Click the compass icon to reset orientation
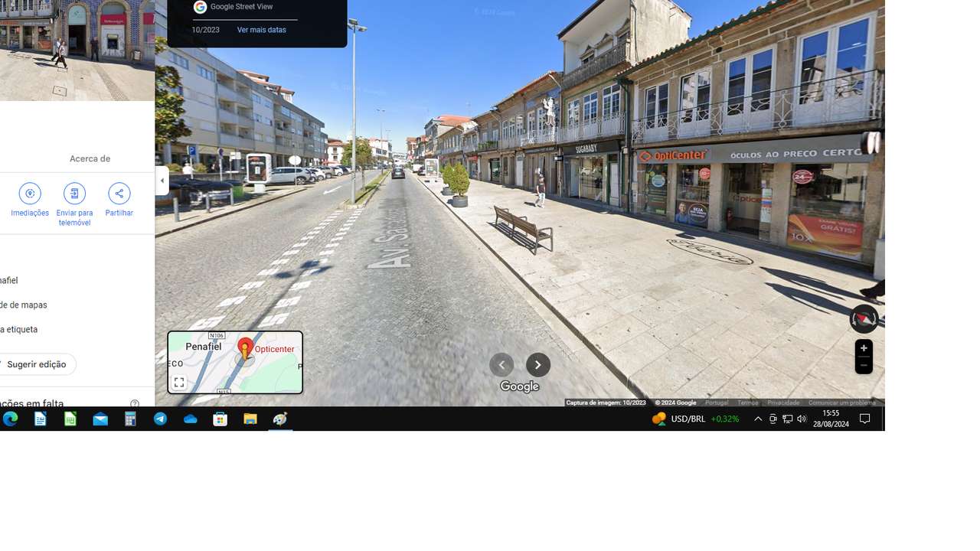 [x=863, y=318]
